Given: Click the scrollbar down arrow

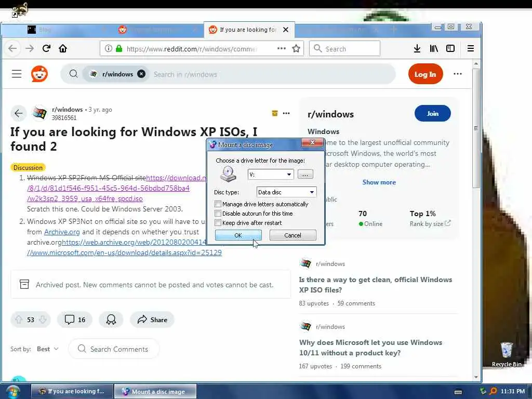Looking at the screenshot, I should tap(476, 377).
